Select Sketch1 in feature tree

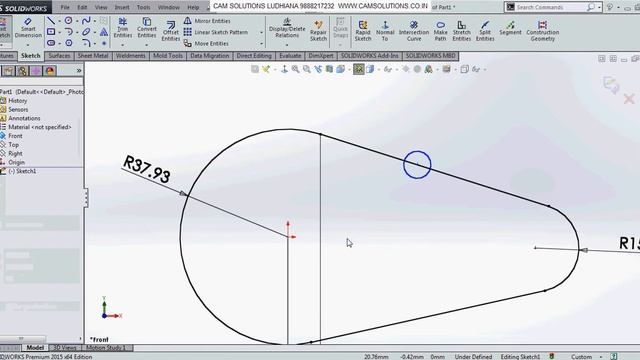pyautogui.click(x=22, y=171)
